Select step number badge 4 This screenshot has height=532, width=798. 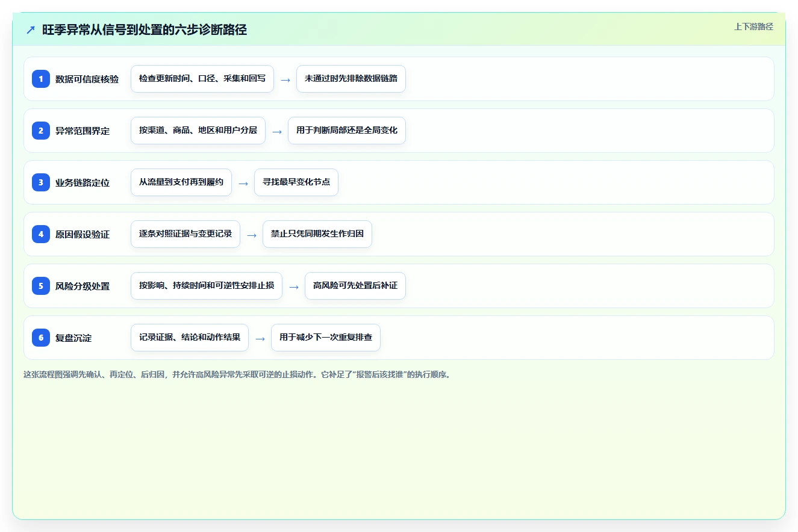41,234
